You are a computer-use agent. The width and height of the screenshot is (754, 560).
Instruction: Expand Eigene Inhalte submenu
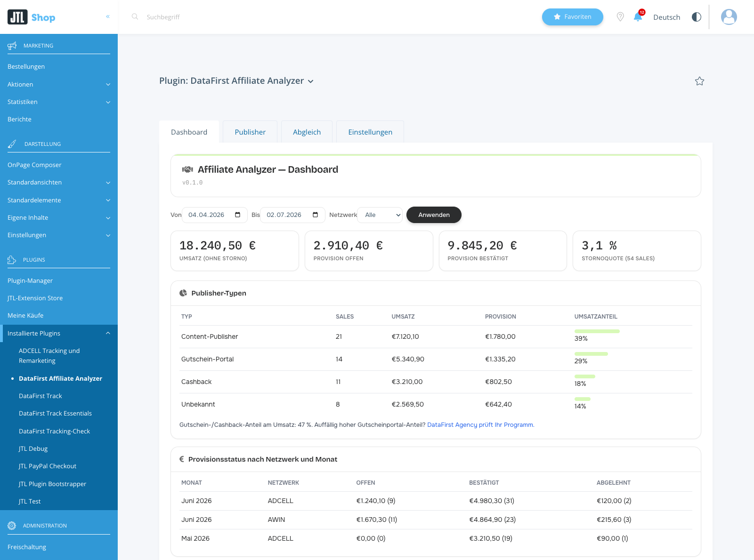click(x=59, y=218)
